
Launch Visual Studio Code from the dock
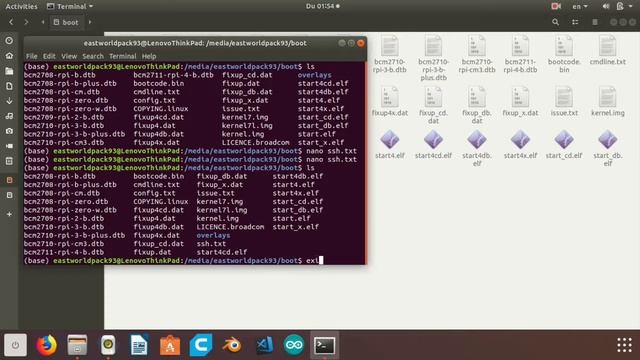[x=263, y=345]
